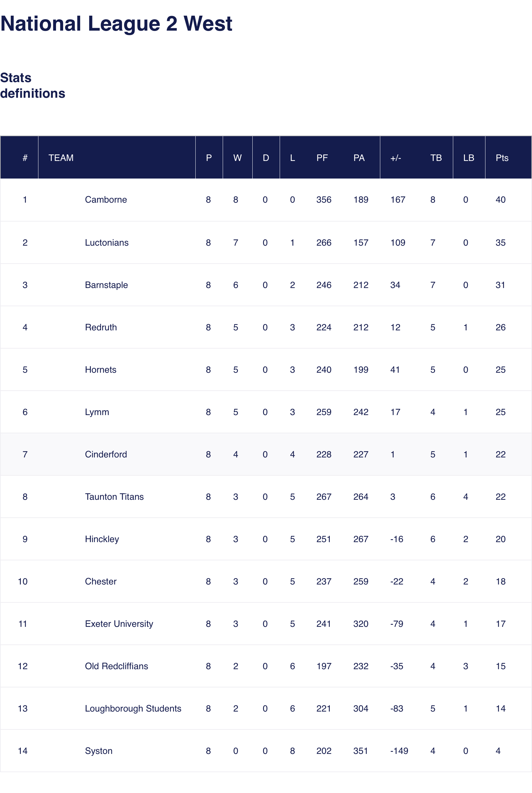
Task: Click the National League 2 West heading
Action: pos(116,24)
